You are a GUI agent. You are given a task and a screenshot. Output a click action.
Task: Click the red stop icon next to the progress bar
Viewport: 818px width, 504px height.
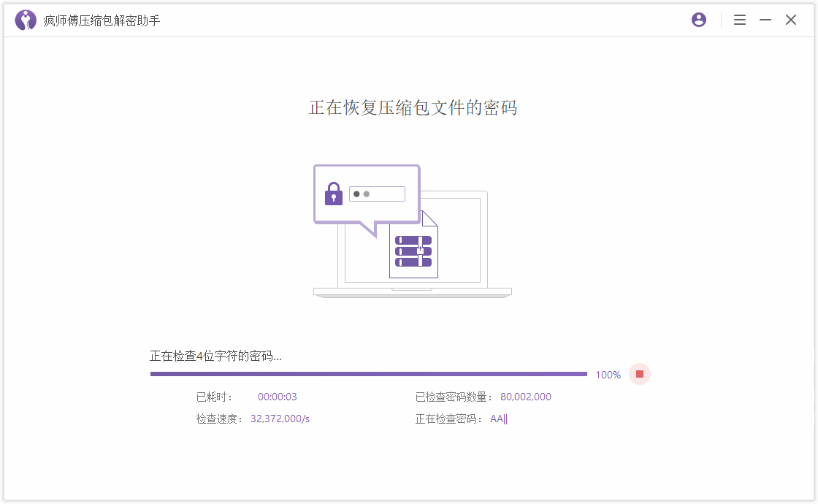click(639, 373)
